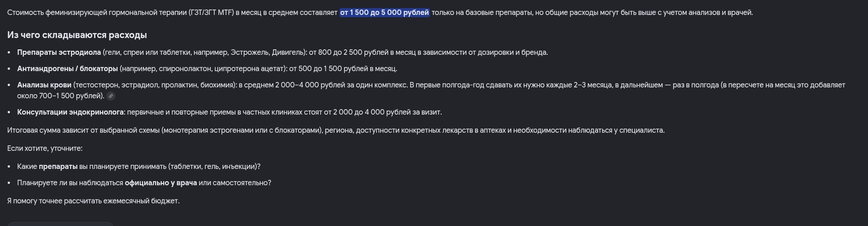Click the paragraph starting with "Итоговая сумма зависит"
Viewport: 868px width, 226px height.
pyautogui.click(x=336, y=130)
